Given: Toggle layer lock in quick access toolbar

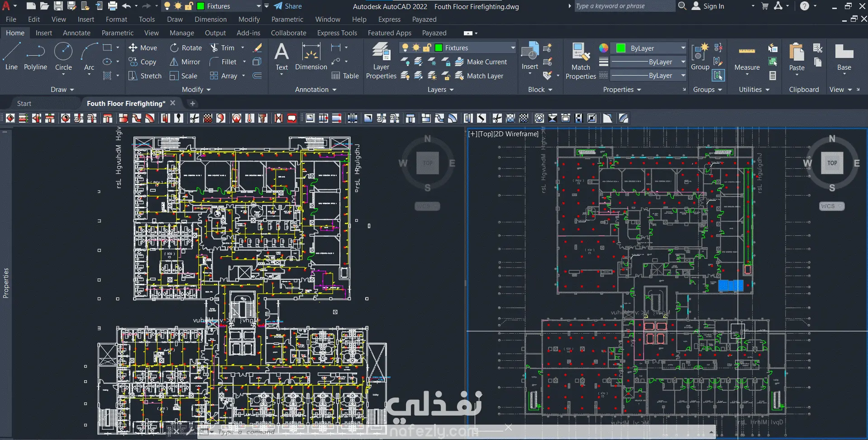Looking at the screenshot, I should click(189, 6).
